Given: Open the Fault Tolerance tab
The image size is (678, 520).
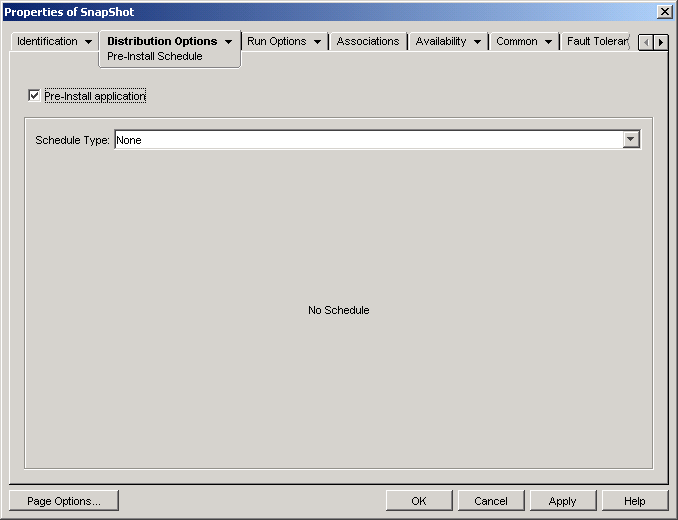Looking at the screenshot, I should 597,41.
